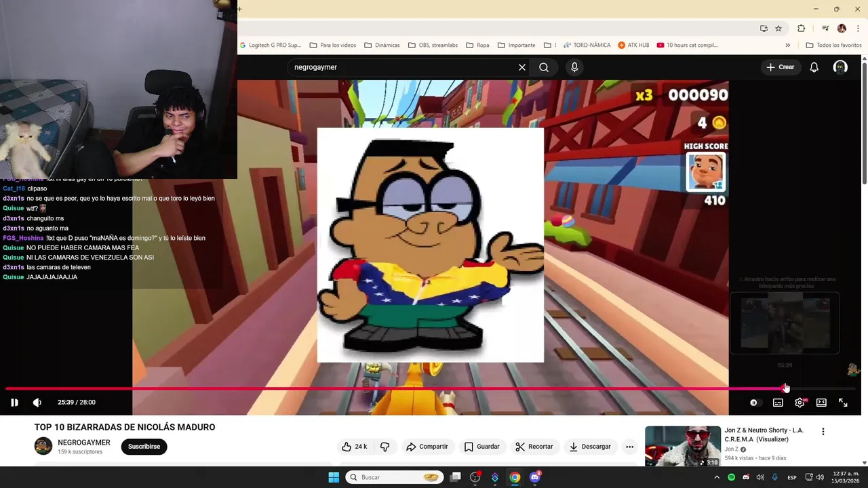Start voice search with microphone icon
The width and height of the screenshot is (868, 488).
tap(574, 67)
